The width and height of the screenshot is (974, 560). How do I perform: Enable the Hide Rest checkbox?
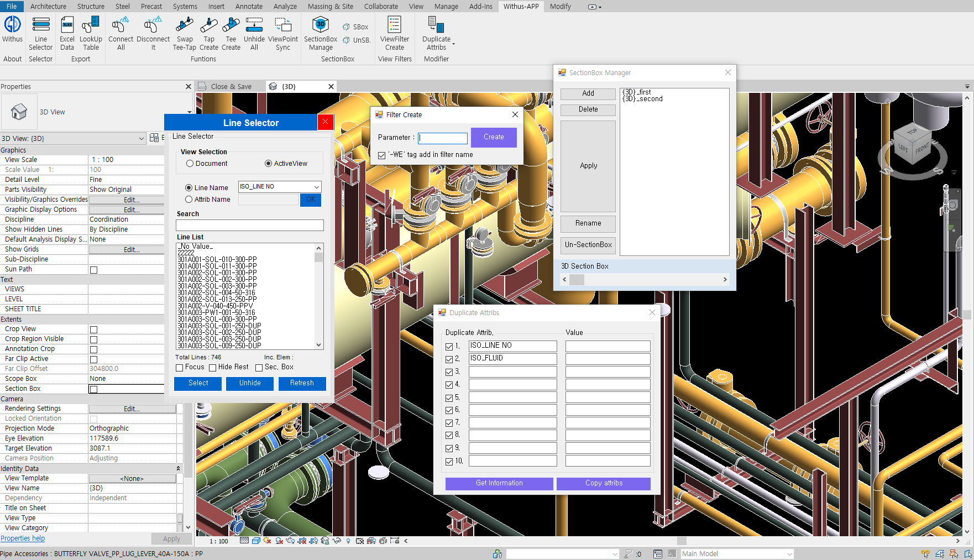pos(213,368)
